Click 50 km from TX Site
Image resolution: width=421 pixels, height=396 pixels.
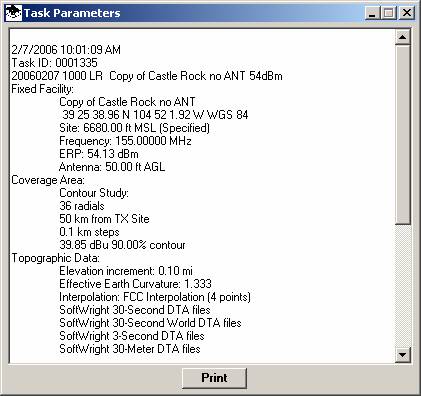104,219
